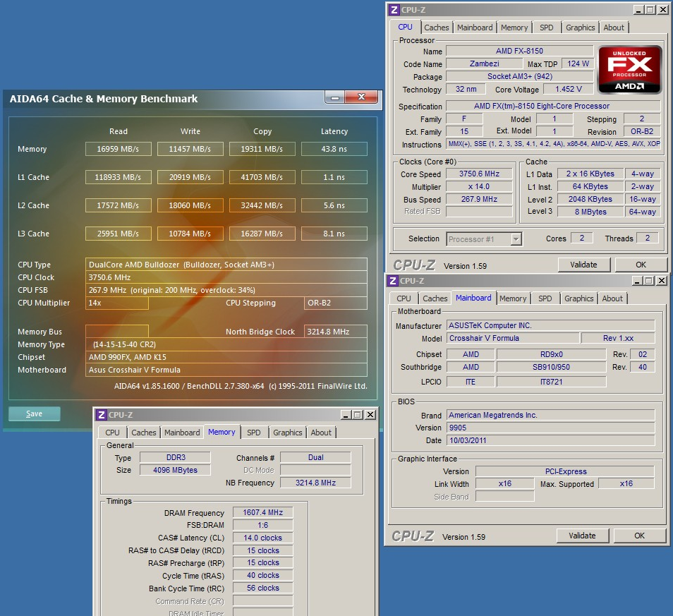Viewport: 673px width, 616px height.
Task: Click Validate in the CPU tab window
Action: [x=583, y=265]
